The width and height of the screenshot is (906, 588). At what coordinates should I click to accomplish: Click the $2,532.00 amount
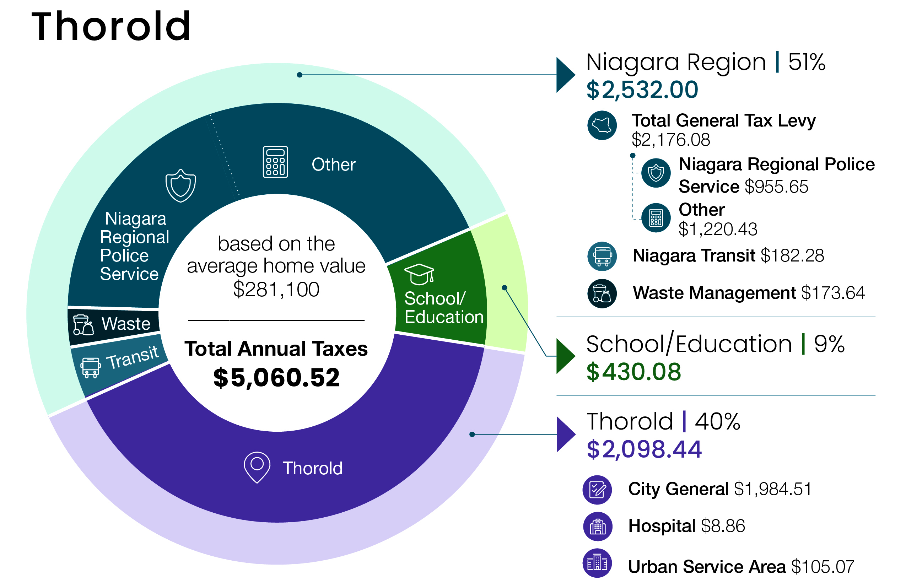(642, 90)
